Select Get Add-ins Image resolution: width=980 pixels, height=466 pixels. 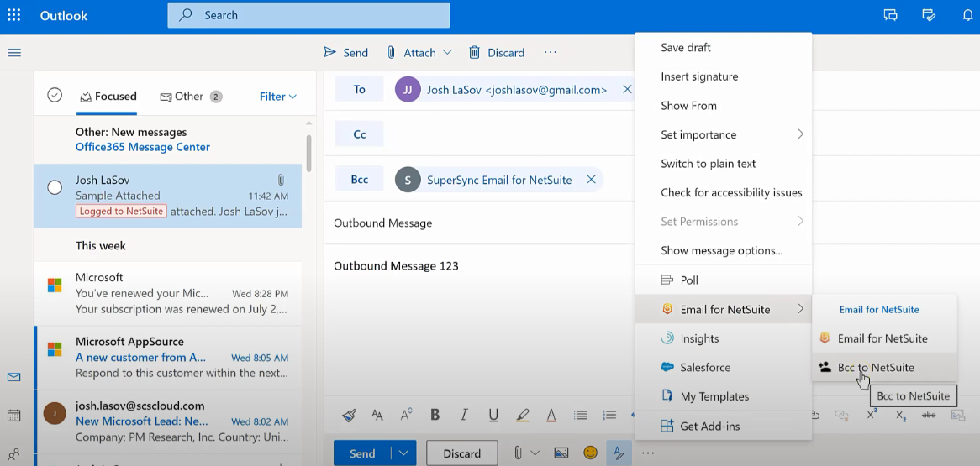(x=723, y=426)
